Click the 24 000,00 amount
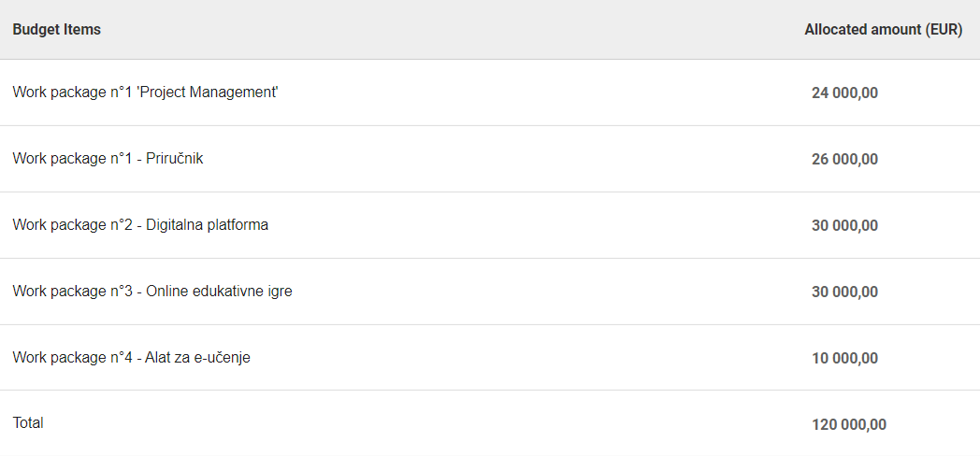The width and height of the screenshot is (980, 456). [x=844, y=93]
